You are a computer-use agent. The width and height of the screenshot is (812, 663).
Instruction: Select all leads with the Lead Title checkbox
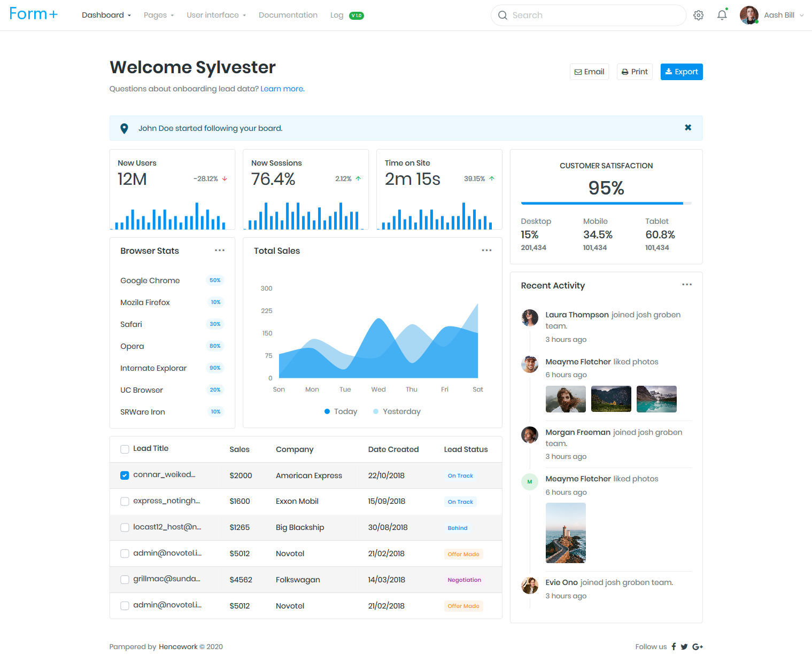point(125,449)
